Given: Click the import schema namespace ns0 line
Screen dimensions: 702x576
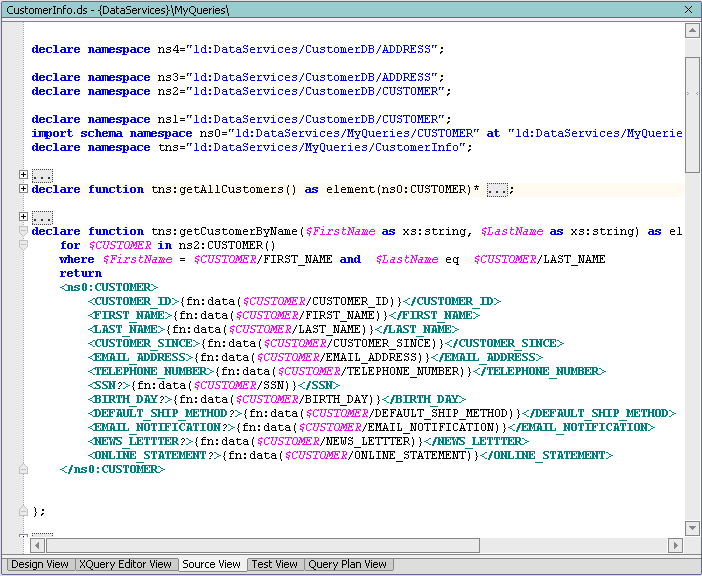Looking at the screenshot, I should pos(357,133).
